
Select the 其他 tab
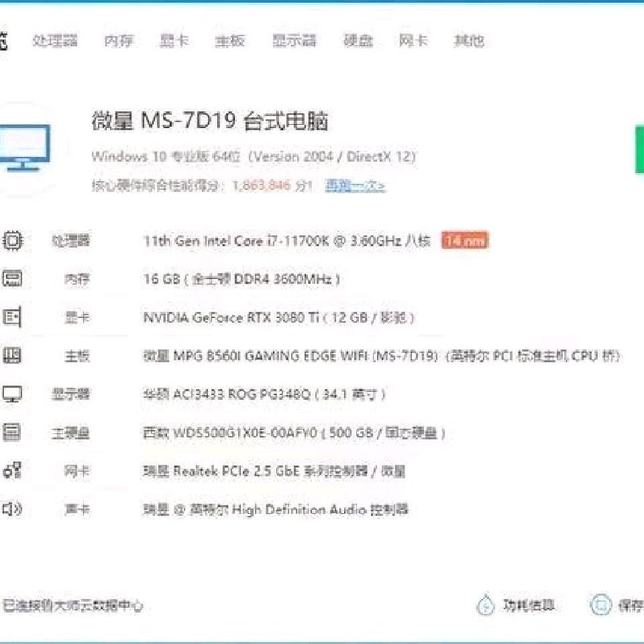(x=469, y=41)
